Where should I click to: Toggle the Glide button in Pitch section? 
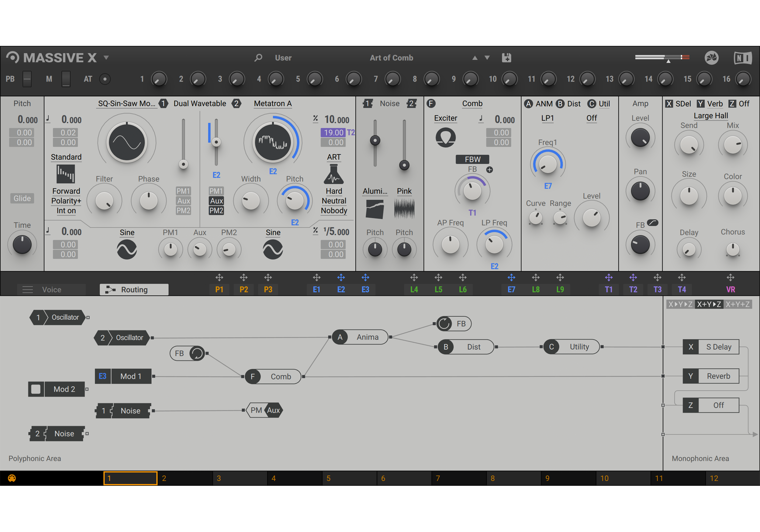coord(22,198)
